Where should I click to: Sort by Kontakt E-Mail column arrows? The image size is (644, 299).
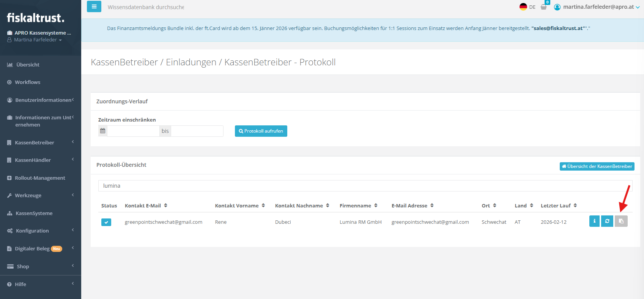(x=166, y=206)
